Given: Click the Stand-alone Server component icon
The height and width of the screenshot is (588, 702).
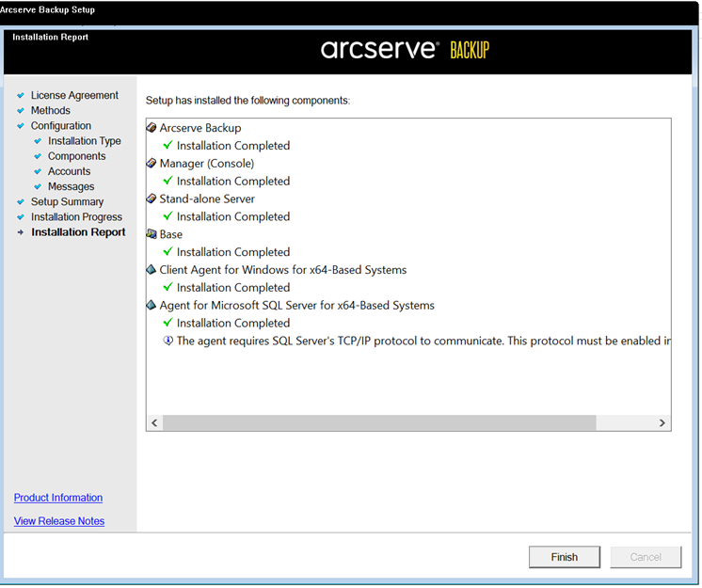Looking at the screenshot, I should pos(152,199).
